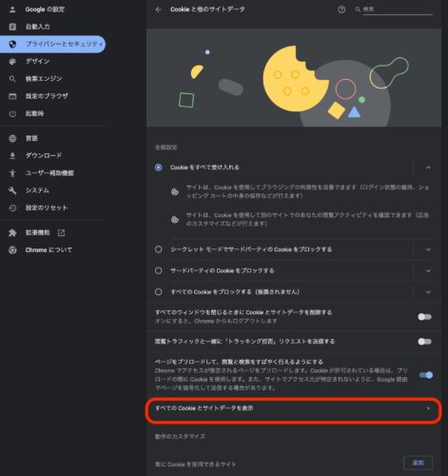The height and width of the screenshot is (476, 448).
Task: Open ダウンロード in the settings sidebar
Action: click(44, 155)
